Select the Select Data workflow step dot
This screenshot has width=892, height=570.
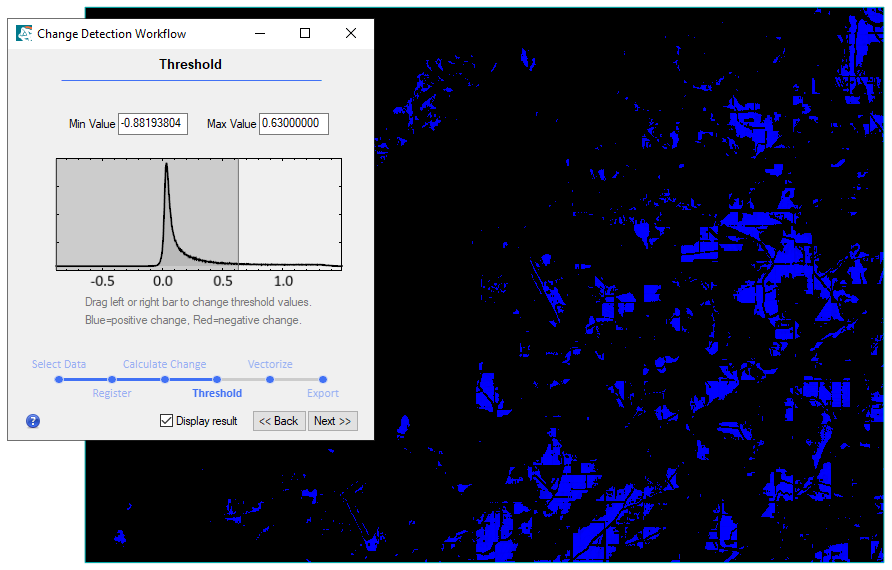click(59, 380)
